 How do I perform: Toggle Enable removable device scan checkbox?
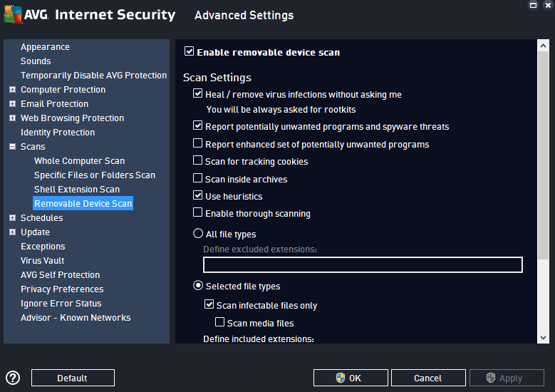189,51
